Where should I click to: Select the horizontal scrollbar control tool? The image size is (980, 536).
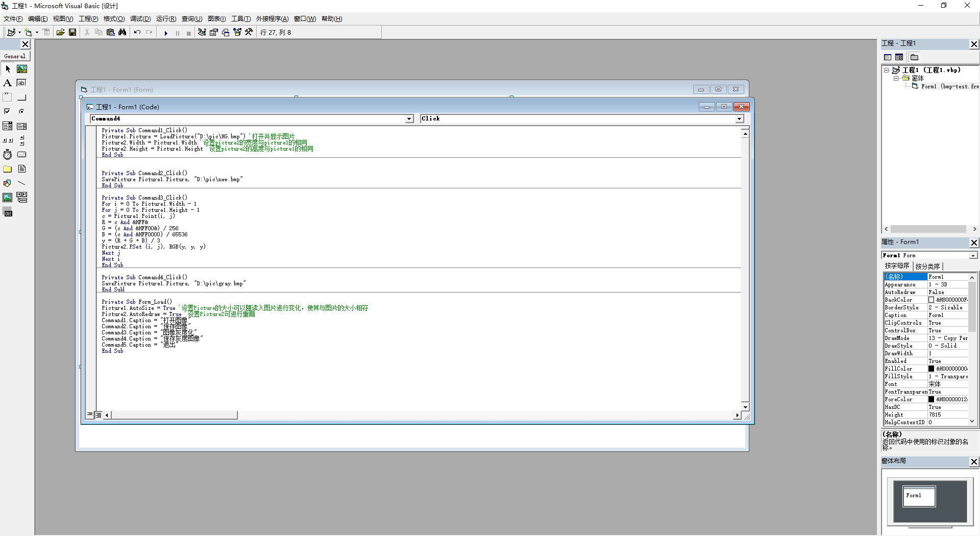[x=8, y=140]
